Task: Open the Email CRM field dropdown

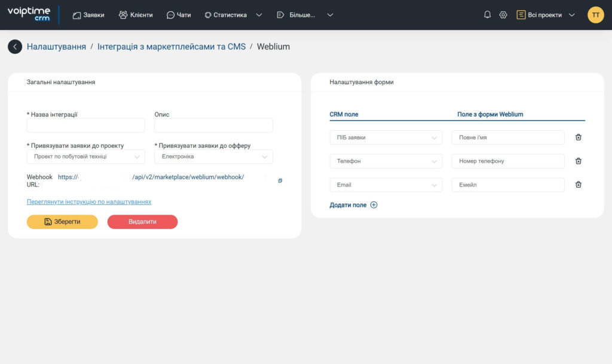Action: click(x=386, y=185)
